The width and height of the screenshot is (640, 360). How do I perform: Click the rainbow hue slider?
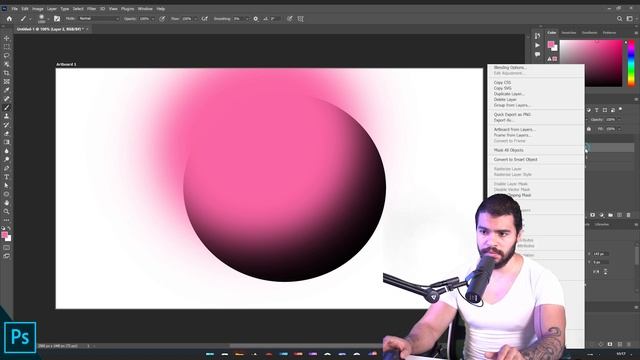631,63
